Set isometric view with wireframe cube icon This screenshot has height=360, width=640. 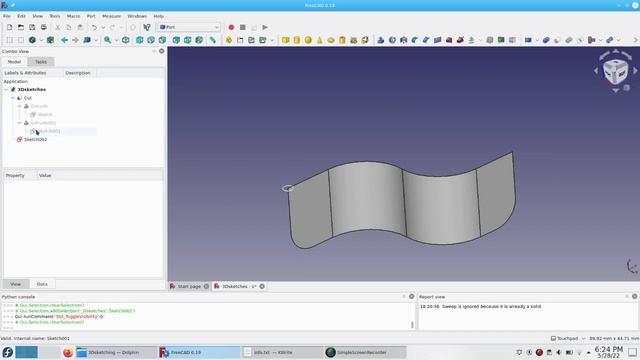pyautogui.click(x=126, y=40)
